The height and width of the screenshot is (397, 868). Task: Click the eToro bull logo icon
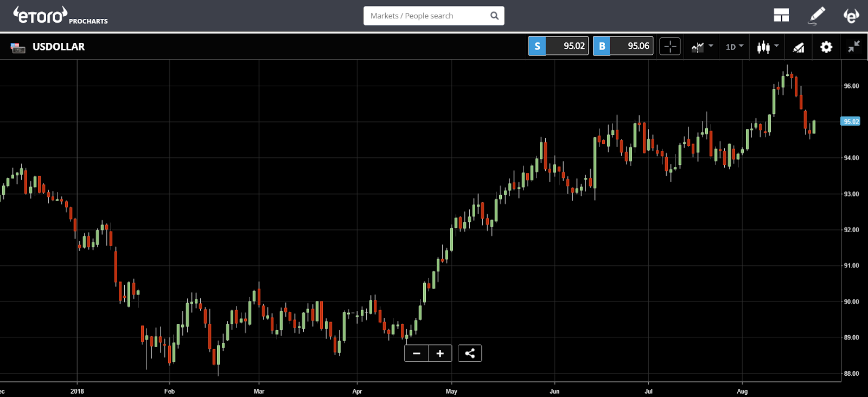(x=851, y=16)
